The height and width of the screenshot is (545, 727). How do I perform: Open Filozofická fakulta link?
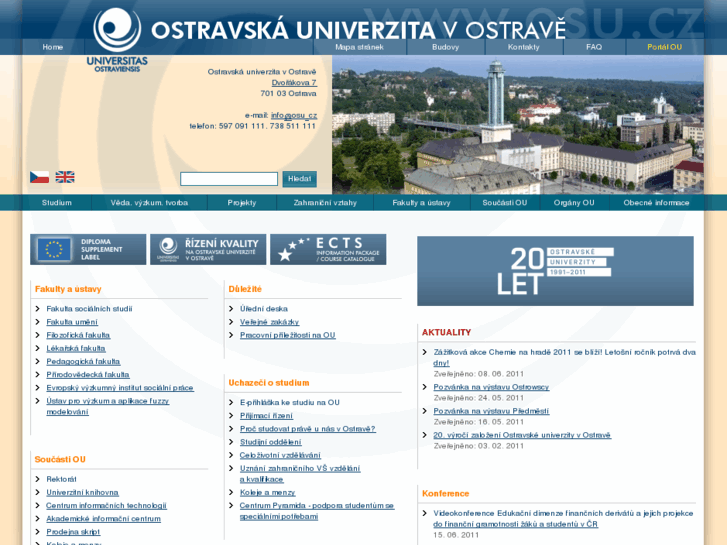[x=78, y=335]
